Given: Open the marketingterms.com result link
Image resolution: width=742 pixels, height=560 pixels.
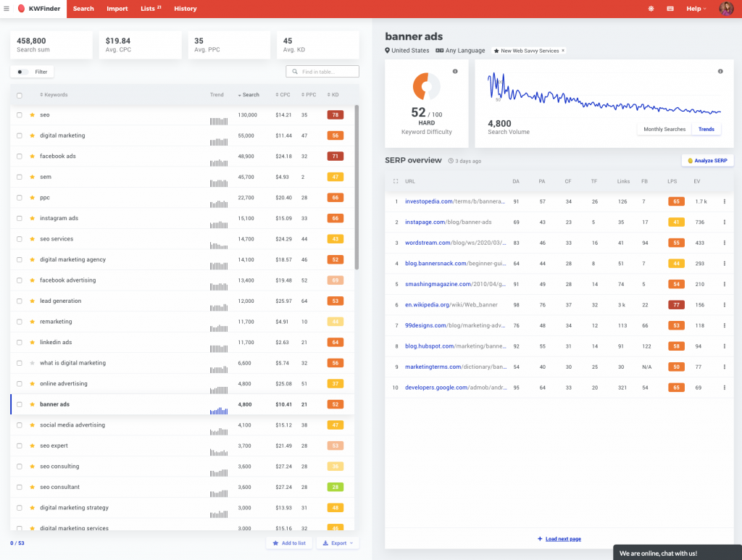Looking at the screenshot, I should click(456, 367).
